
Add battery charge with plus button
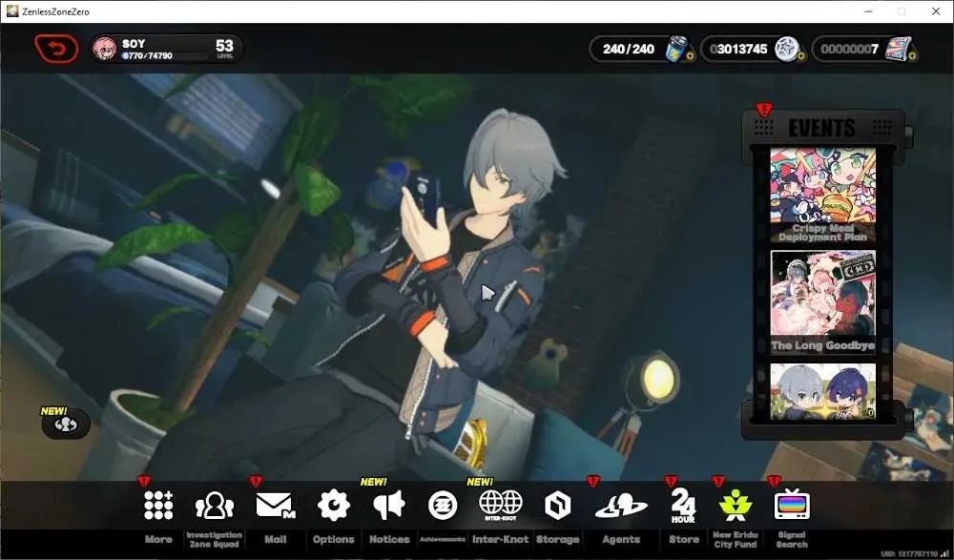tap(690, 56)
